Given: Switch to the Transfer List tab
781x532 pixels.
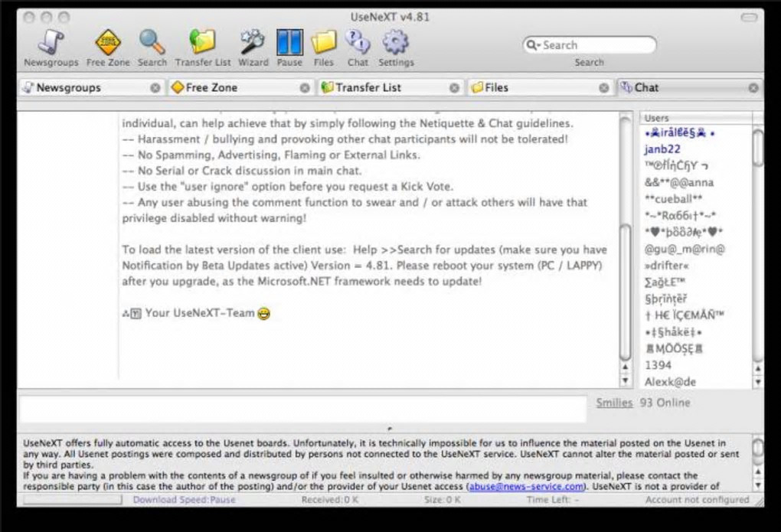Looking at the screenshot, I should coord(390,88).
